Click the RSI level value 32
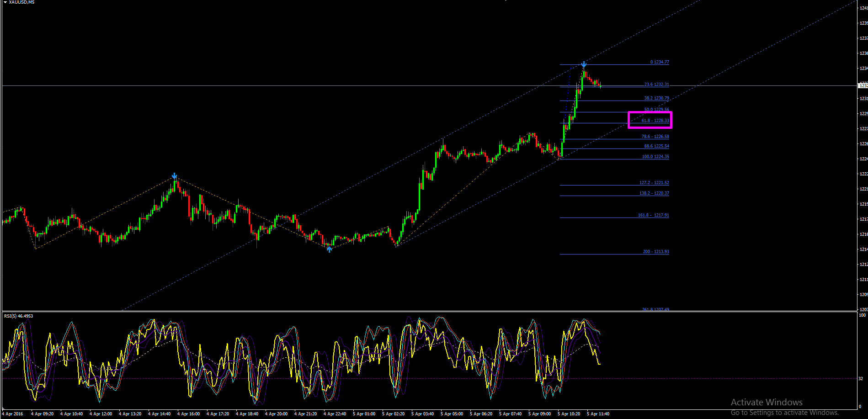The image size is (868, 419). tap(861, 378)
